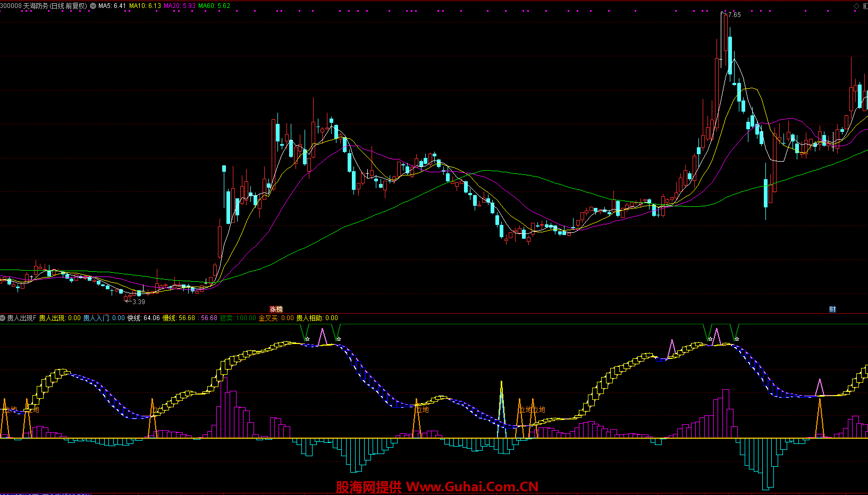The width and height of the screenshot is (868, 495).
Task: Open the 贵人出现F indicator dropdown arrow
Action: (3, 318)
